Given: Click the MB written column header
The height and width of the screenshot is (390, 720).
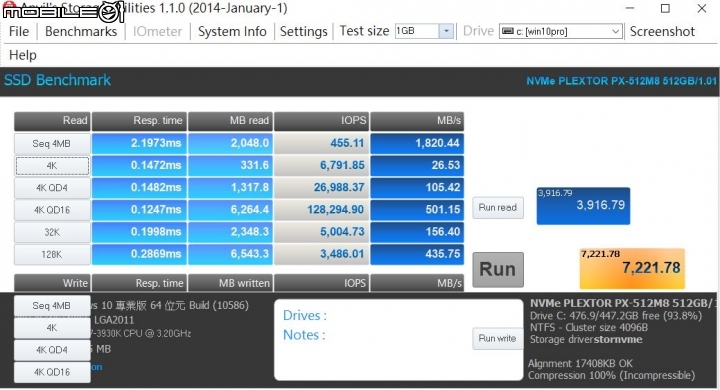Looking at the screenshot, I should tap(231, 283).
